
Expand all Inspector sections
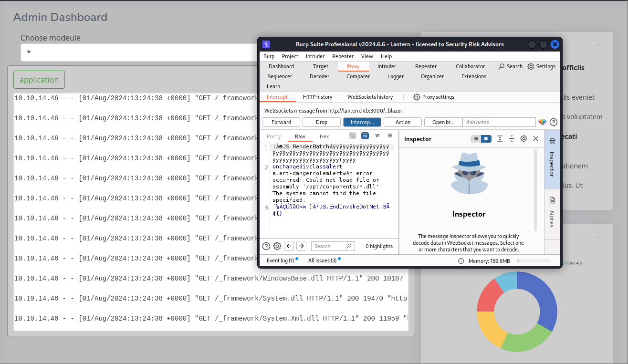pyautogui.click(x=500, y=139)
